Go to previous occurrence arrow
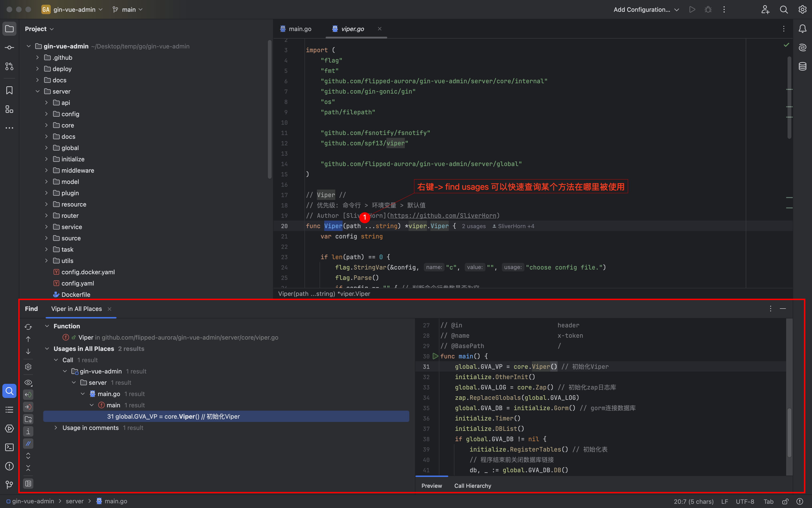Image resolution: width=812 pixels, height=508 pixels. [x=28, y=339]
